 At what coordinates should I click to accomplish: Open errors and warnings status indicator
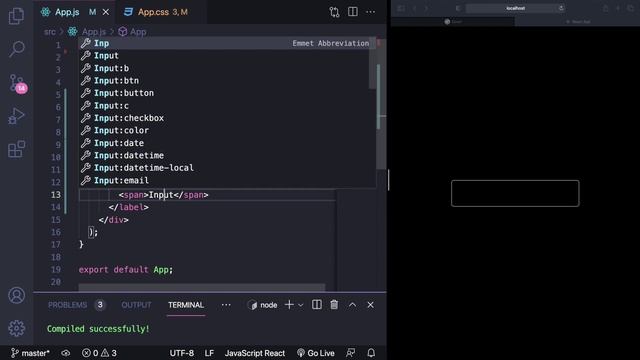pyautogui.click(x=99, y=353)
